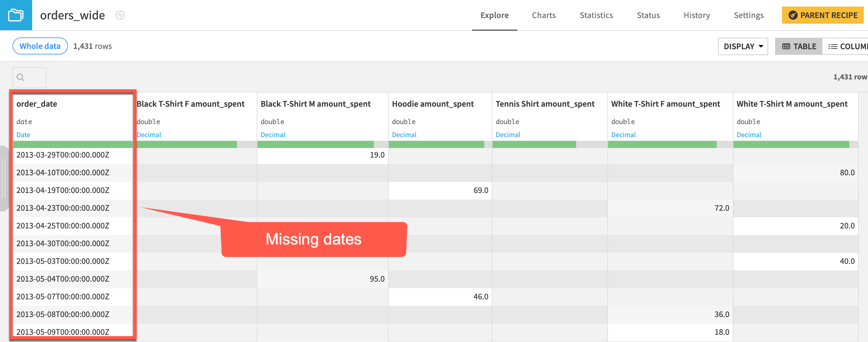Viewport: 868px width, 342px height.
Task: Click the Decimal link under Hoodie amount_spent
Action: 404,135
